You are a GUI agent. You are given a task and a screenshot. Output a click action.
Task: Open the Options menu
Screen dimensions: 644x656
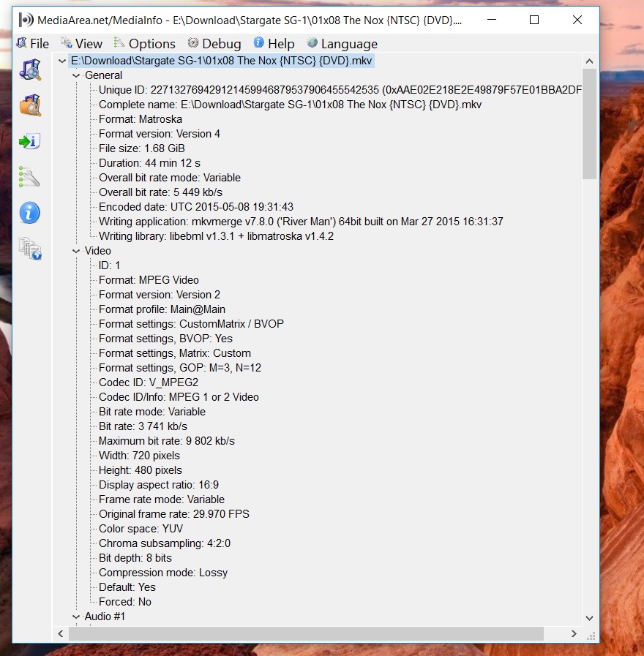click(144, 43)
